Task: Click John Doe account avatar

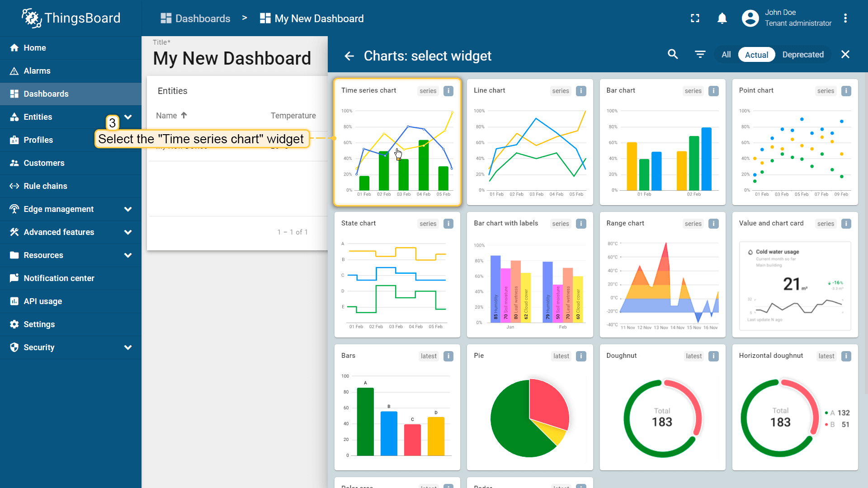Action: pyautogui.click(x=750, y=18)
